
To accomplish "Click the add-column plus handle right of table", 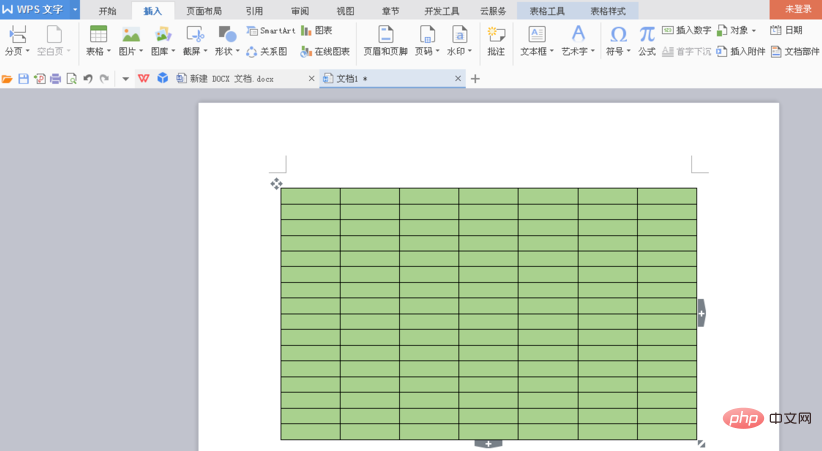I will pos(701,313).
